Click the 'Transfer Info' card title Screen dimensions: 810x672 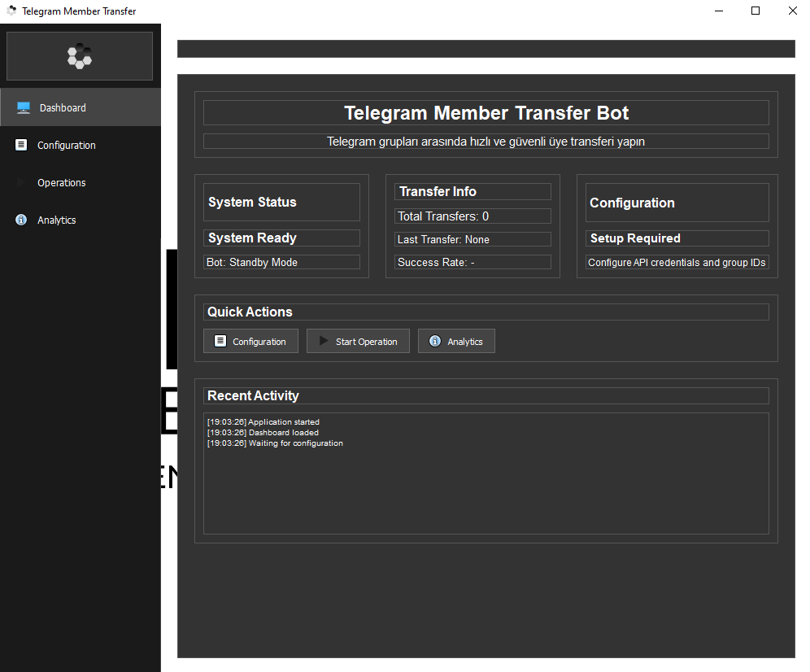click(x=438, y=191)
